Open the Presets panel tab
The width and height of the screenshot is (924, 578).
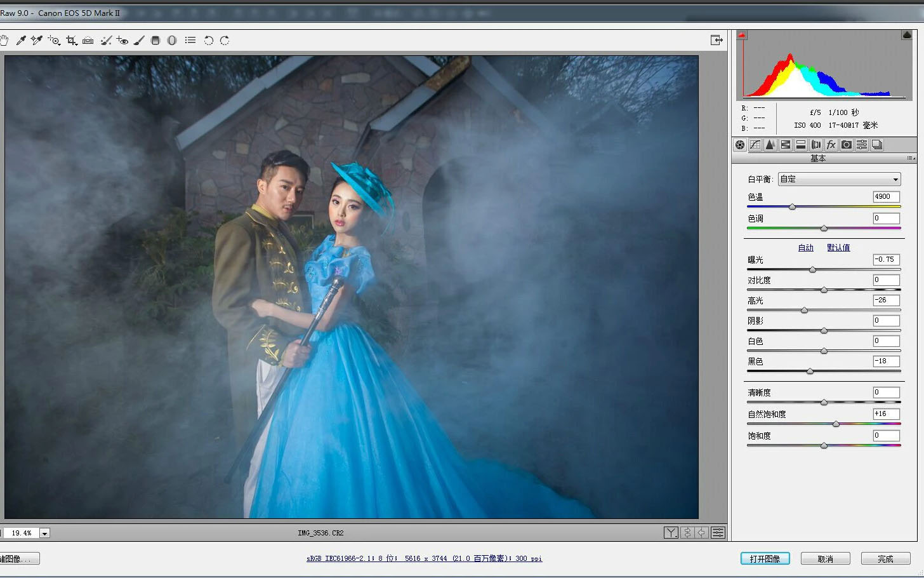862,145
